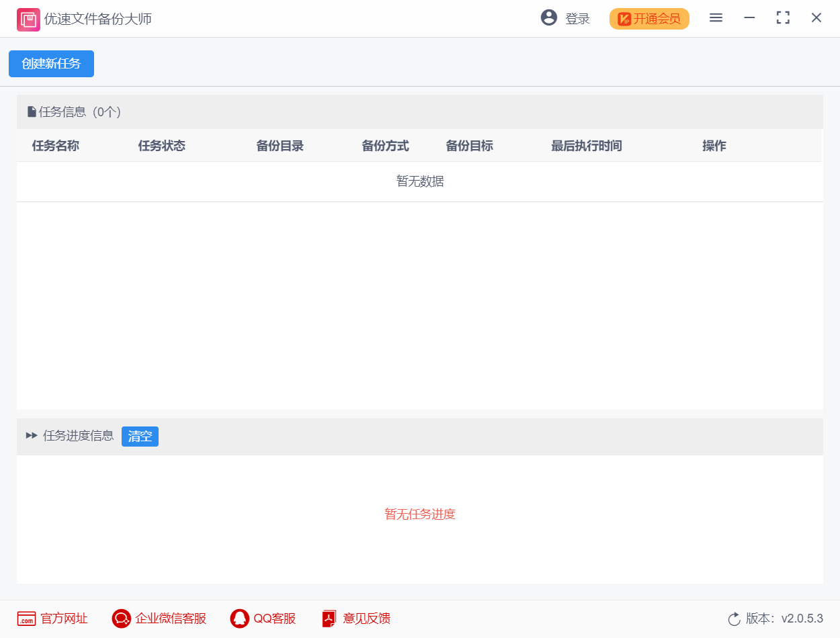The height and width of the screenshot is (638, 840).
Task: Open the QQ客服 link
Action: [x=275, y=619]
